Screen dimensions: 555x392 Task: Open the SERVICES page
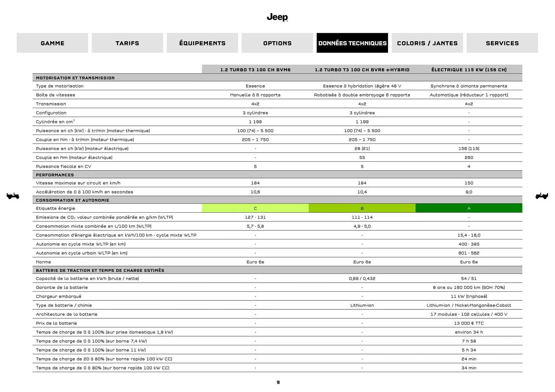502,43
